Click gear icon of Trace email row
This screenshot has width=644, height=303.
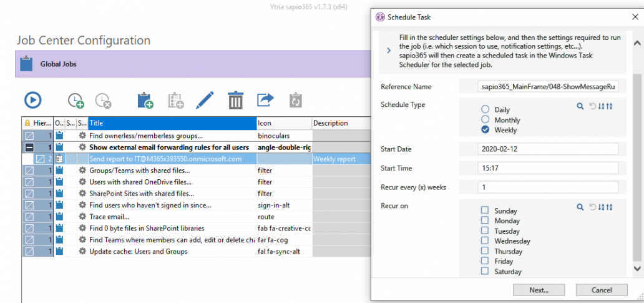point(82,216)
